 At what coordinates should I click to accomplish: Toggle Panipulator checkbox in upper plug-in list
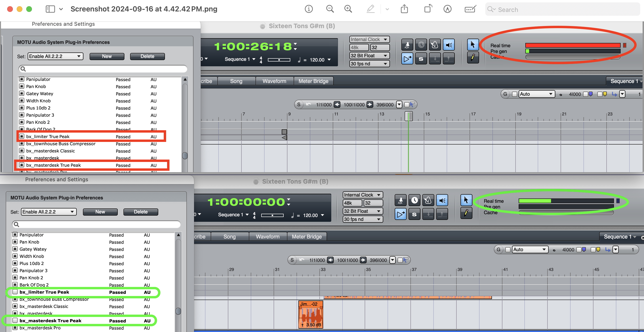(x=22, y=79)
